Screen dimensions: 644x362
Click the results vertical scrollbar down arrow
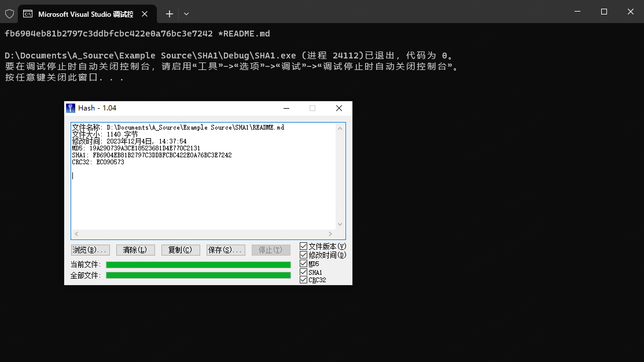[340, 224]
